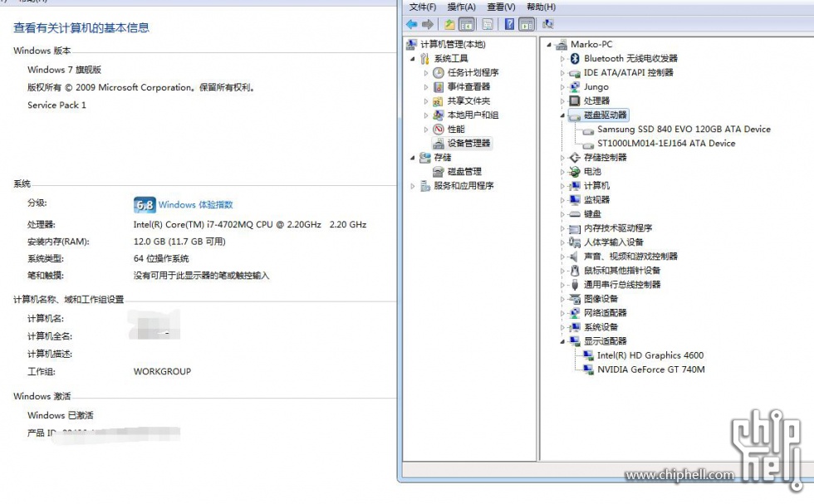Collapse the Marko-PC device tree root

(549, 45)
